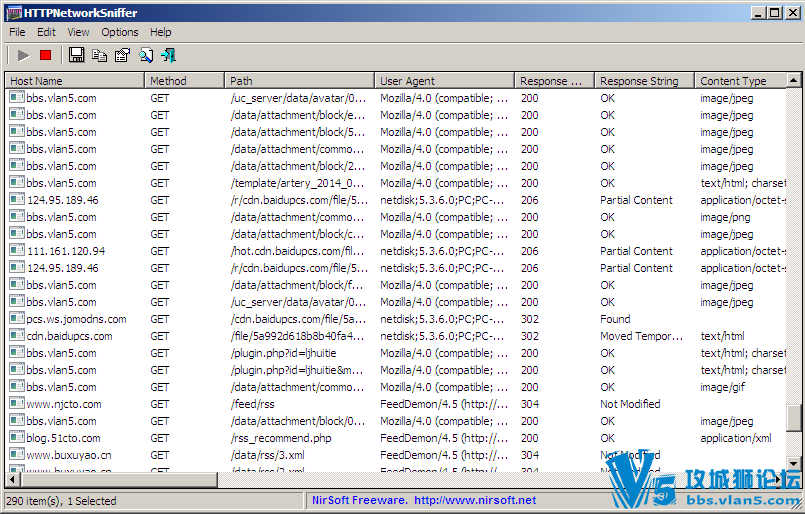
Task: Click the row icon beside pcs.ws.jomodns.com
Action: pos(17,319)
